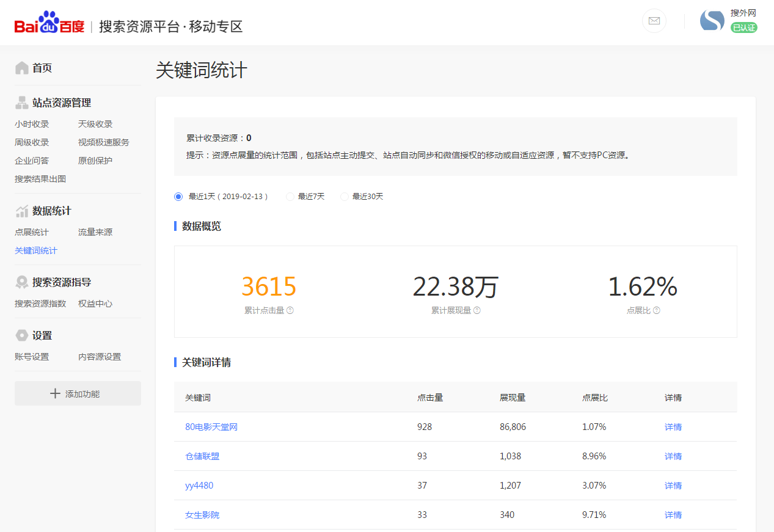Open the message envelope icon

pyautogui.click(x=654, y=21)
